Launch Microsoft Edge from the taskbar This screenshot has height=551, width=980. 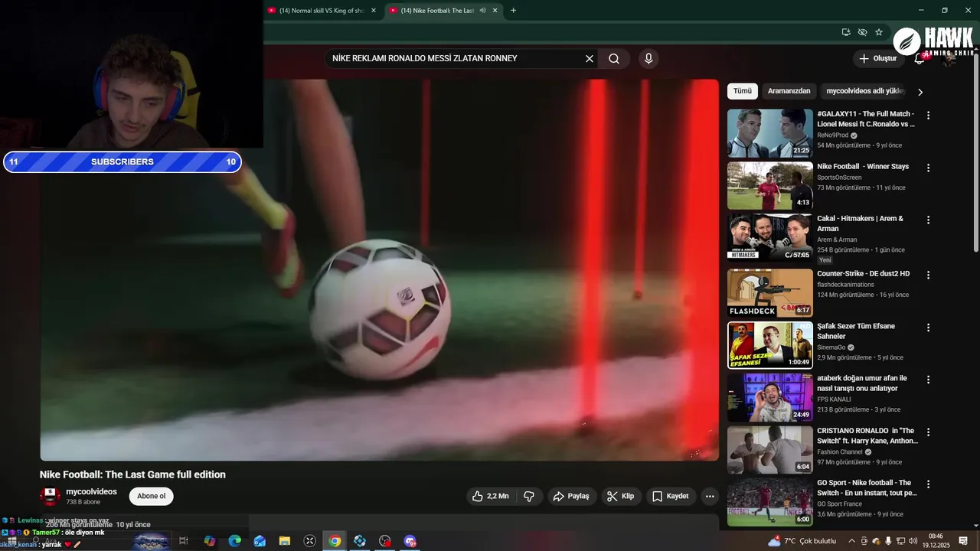click(x=234, y=541)
